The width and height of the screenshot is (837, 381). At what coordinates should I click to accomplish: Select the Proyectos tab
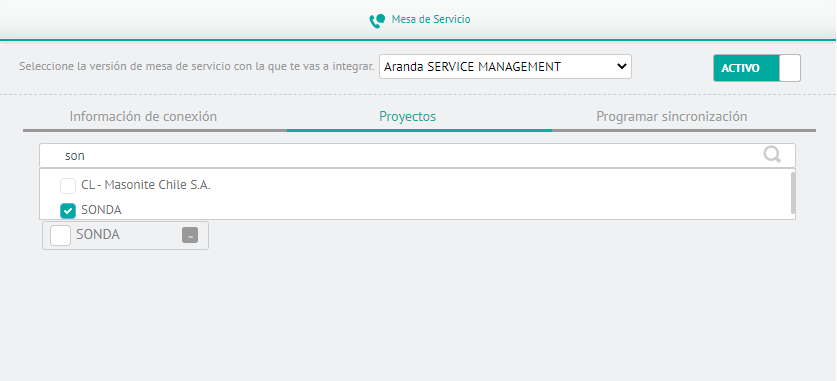click(407, 116)
